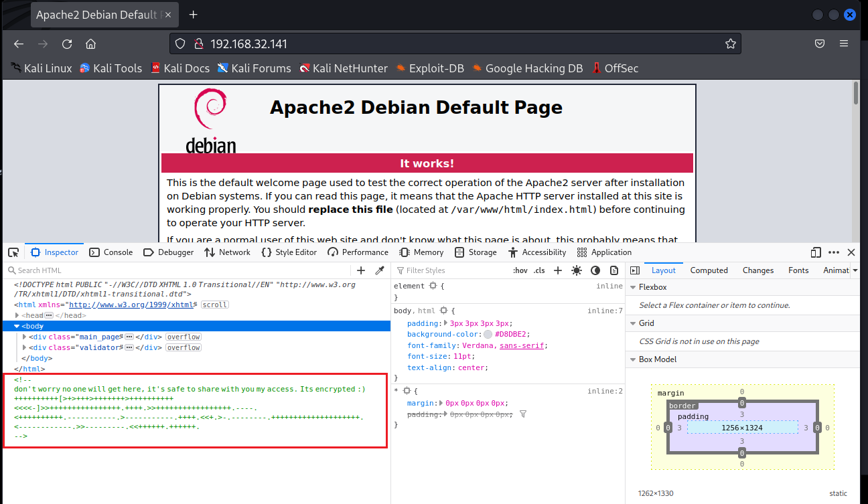The width and height of the screenshot is (868, 504).
Task: Open the print media simulation stylesheet icon
Action: [x=614, y=270]
